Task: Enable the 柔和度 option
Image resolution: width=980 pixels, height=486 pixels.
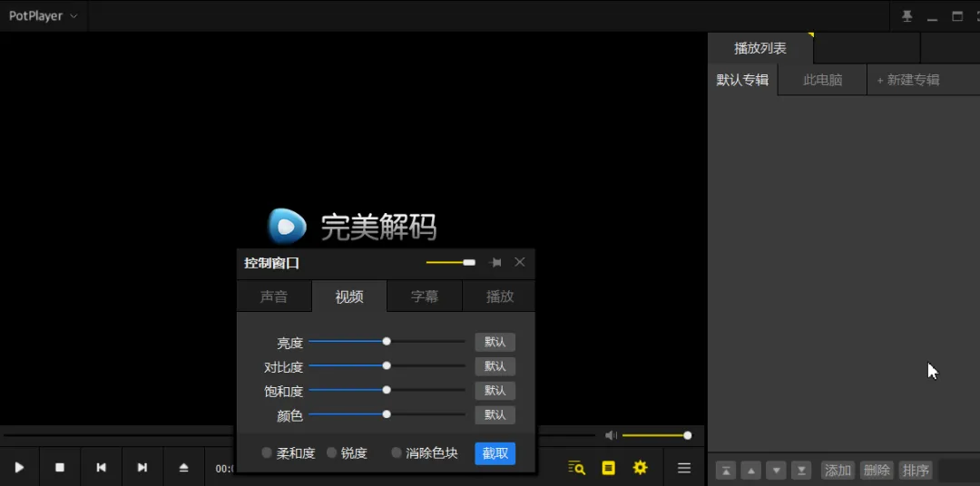Action: pyautogui.click(x=289, y=452)
